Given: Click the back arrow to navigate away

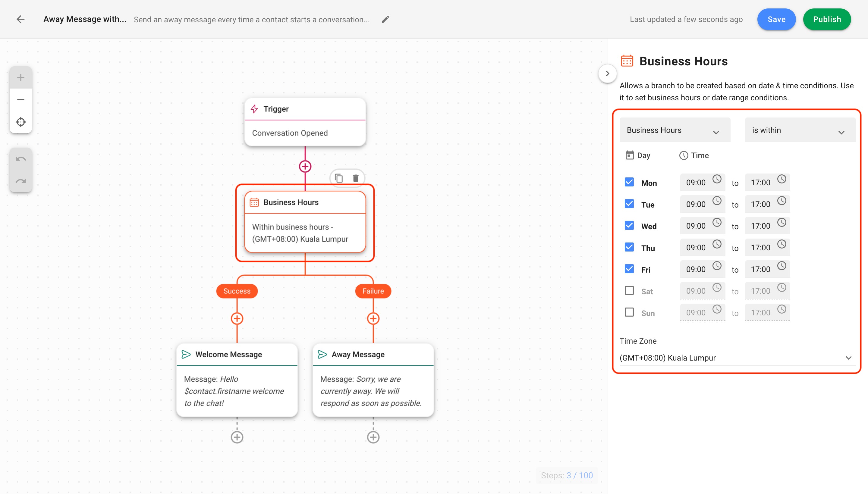Looking at the screenshot, I should point(20,19).
